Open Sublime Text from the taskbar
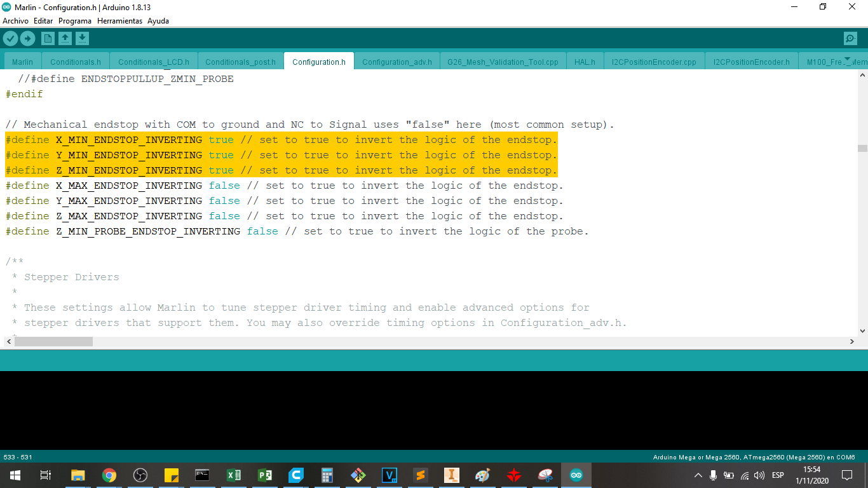Viewport: 868px width, 488px height. point(421,475)
